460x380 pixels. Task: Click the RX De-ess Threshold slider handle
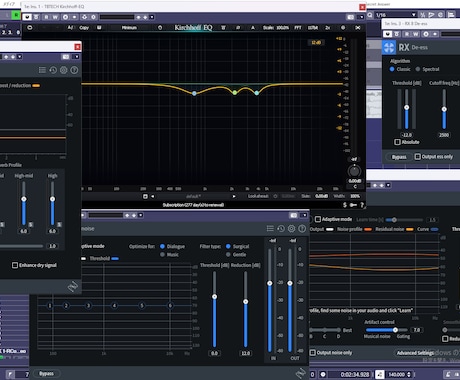[406, 107]
